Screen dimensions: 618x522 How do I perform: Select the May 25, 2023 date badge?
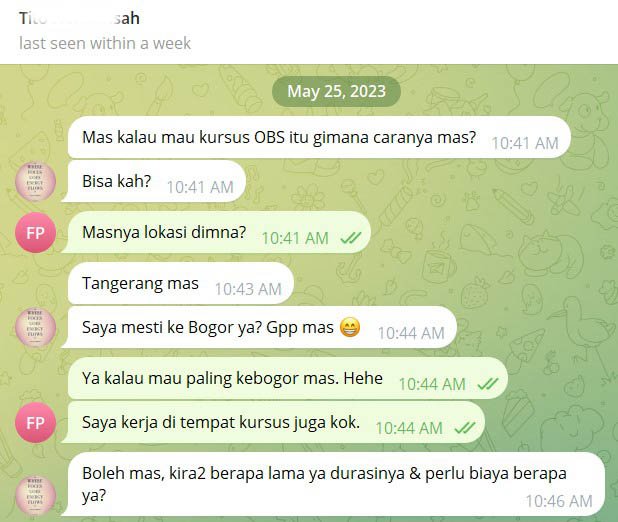pos(336,91)
